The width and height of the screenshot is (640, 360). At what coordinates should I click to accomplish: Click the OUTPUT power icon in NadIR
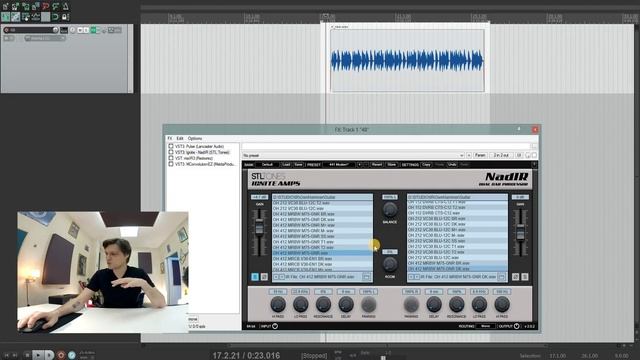click(x=516, y=326)
